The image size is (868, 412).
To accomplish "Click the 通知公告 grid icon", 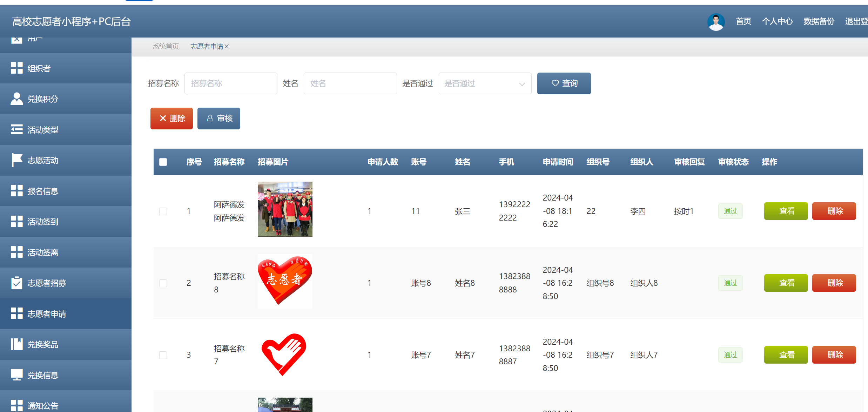I will (x=16, y=406).
